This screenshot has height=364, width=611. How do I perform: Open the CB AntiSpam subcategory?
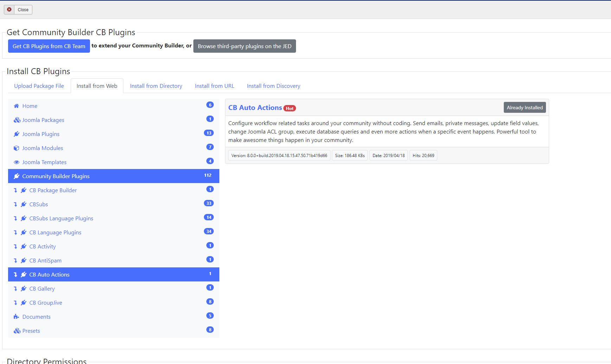pos(114,260)
